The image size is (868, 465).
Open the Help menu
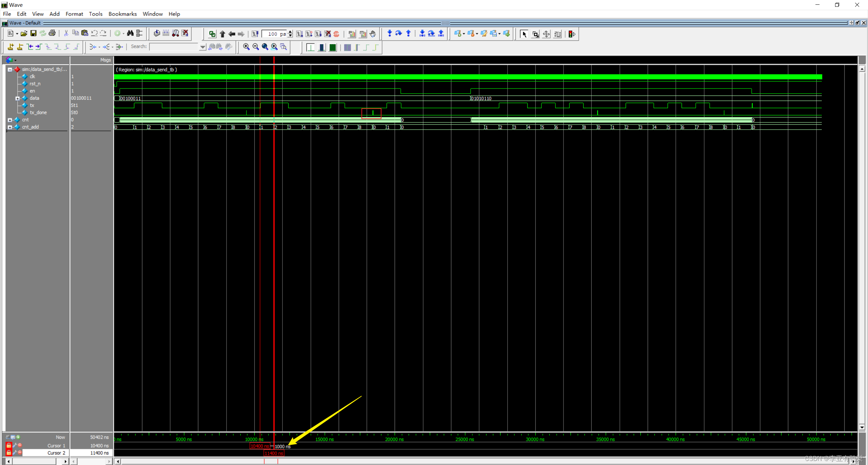pos(174,14)
